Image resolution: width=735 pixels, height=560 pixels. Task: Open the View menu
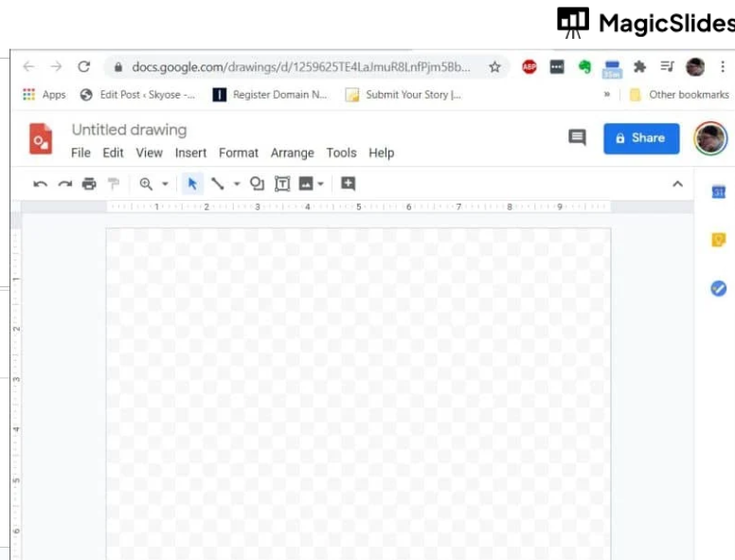click(x=149, y=153)
